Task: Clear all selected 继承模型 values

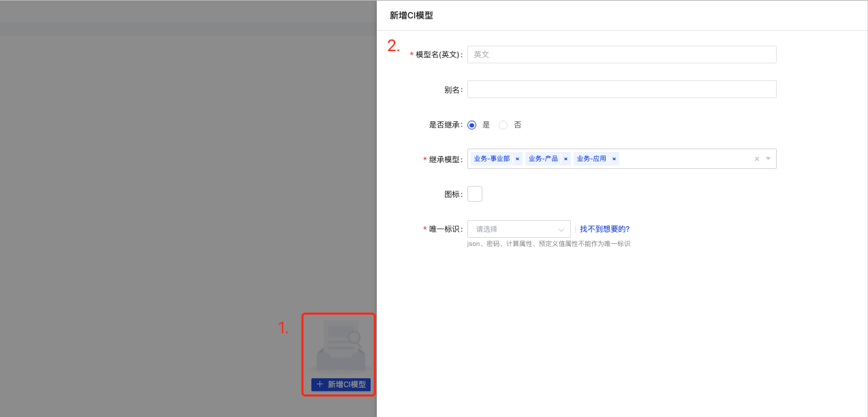Action: [x=756, y=159]
